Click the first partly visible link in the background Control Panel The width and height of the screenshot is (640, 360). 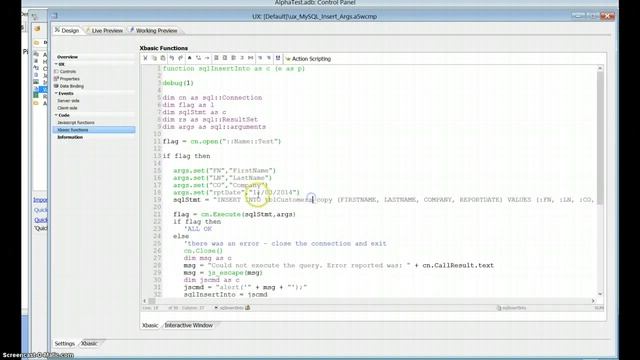pyautogui.click(x=40, y=200)
